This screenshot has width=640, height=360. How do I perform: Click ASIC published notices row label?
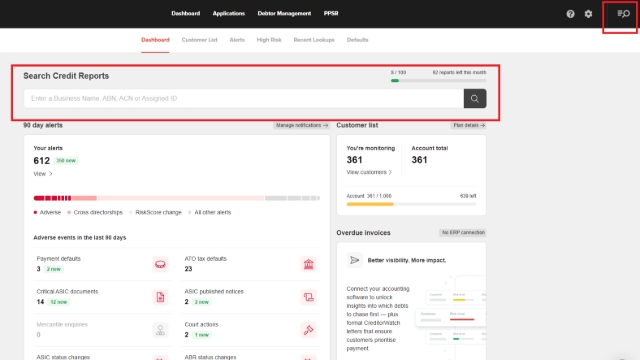[x=214, y=291]
